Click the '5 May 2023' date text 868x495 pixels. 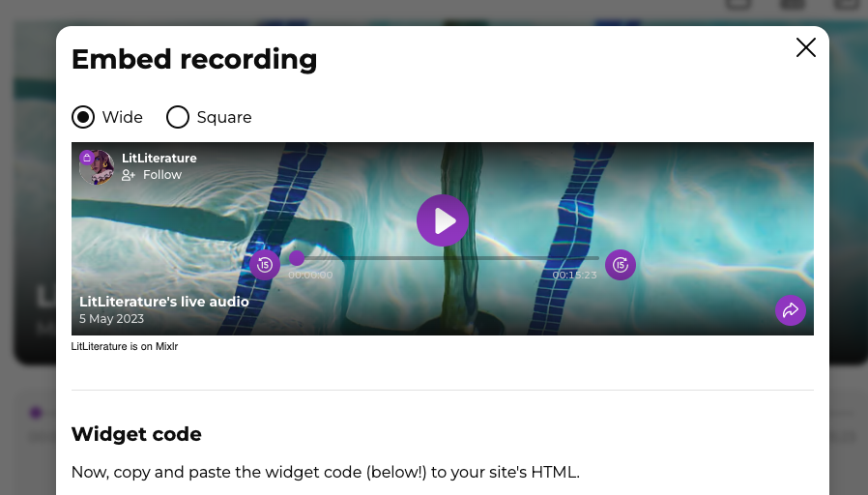[111, 319]
